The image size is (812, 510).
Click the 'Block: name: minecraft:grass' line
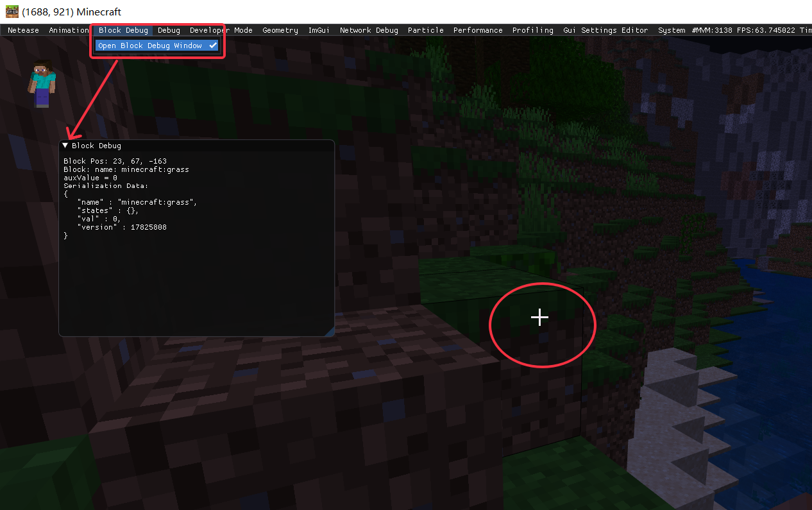point(126,169)
